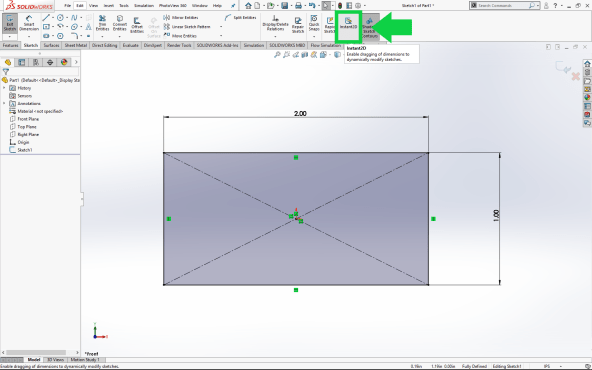Open the View menu
The image size is (592, 370).
93,6
